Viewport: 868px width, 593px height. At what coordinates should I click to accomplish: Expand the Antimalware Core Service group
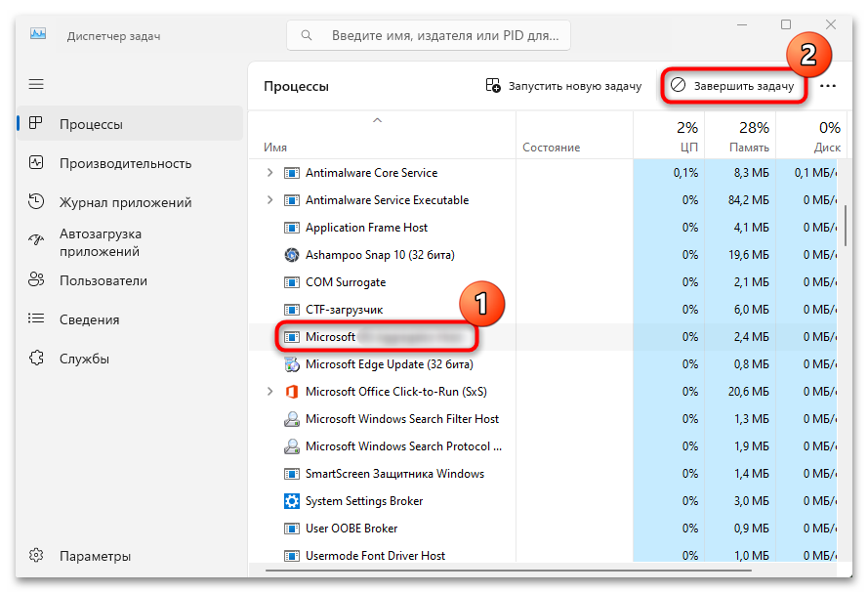pyautogui.click(x=269, y=173)
